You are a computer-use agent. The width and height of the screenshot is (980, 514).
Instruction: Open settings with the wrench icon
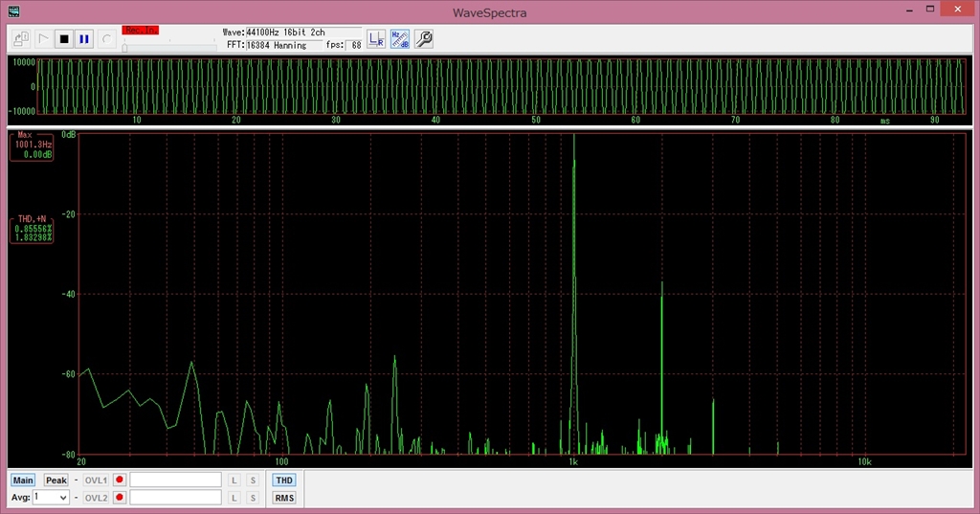[x=424, y=39]
